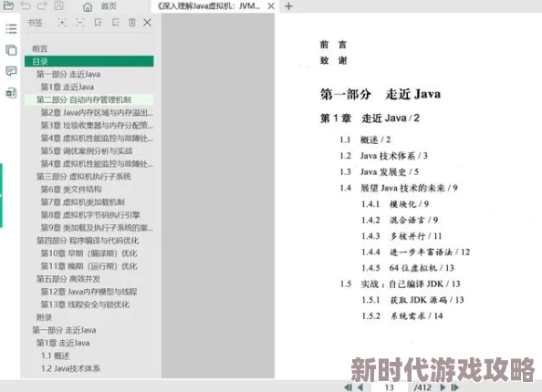Jump to 第6章 类文件结构 bookmark
The image size is (542, 392).
coord(71,190)
